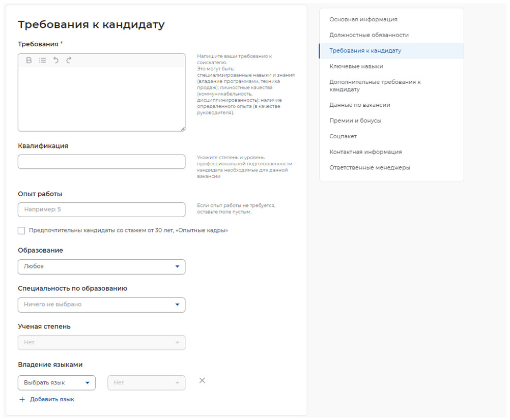Select Контактная информация in the side menu
Image resolution: width=510 pixels, height=420 pixels.
pyautogui.click(x=365, y=152)
